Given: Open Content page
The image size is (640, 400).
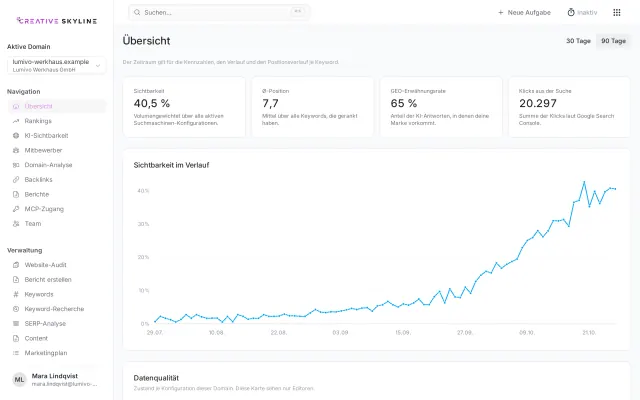Looking at the screenshot, I should click(x=57, y=339).
